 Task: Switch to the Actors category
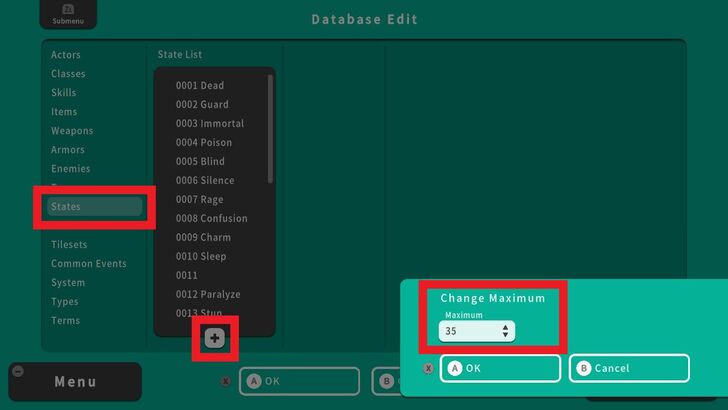click(x=66, y=55)
